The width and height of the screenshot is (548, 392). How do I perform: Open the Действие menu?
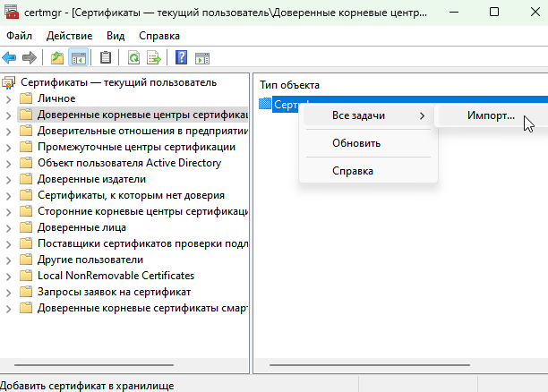(68, 36)
